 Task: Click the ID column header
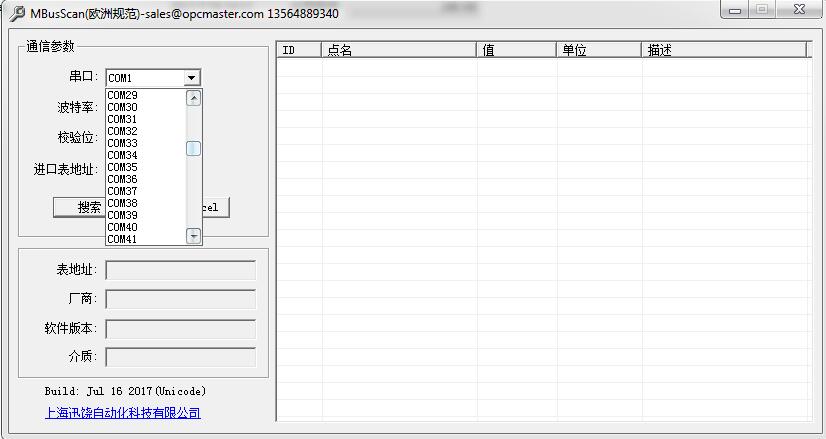pyautogui.click(x=298, y=50)
